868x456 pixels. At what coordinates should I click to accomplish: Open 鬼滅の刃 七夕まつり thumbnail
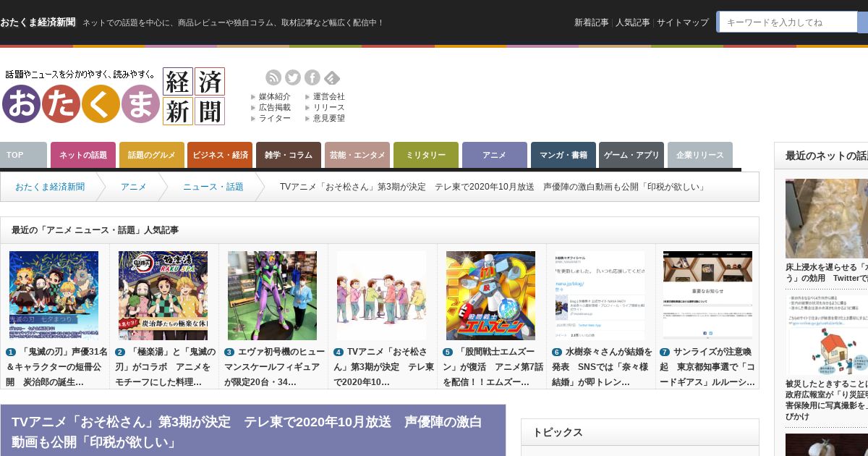(x=54, y=295)
